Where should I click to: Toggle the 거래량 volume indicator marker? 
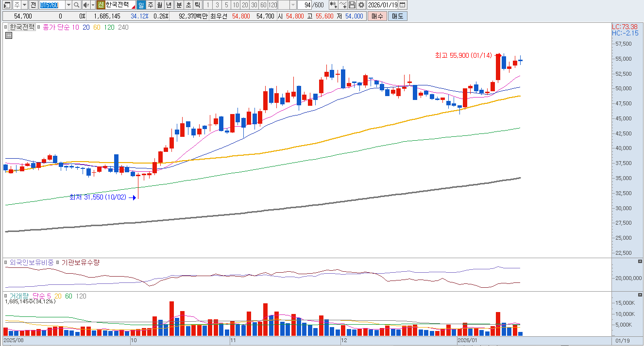click(x=6, y=296)
